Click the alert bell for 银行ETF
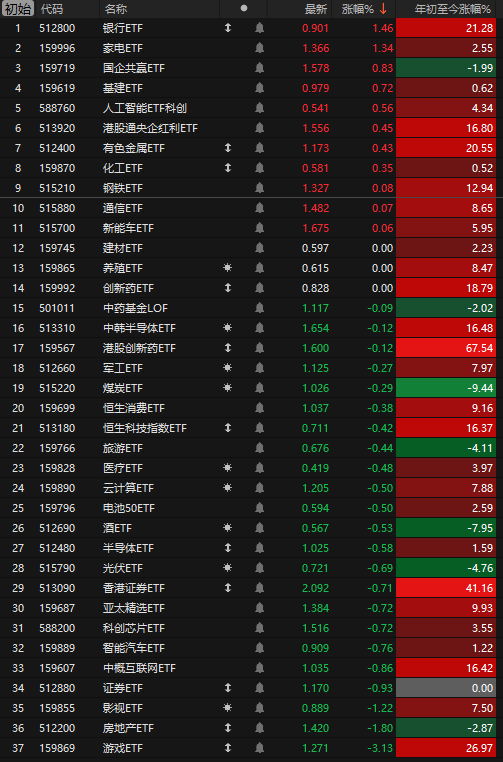This screenshot has width=503, height=762. [x=260, y=28]
